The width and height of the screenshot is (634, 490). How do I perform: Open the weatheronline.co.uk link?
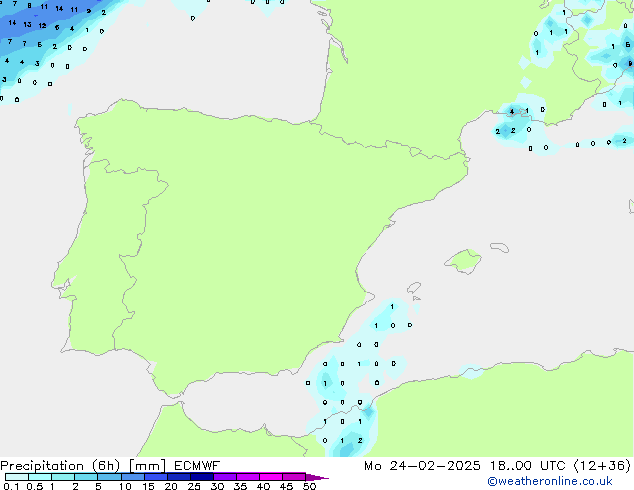(550, 481)
